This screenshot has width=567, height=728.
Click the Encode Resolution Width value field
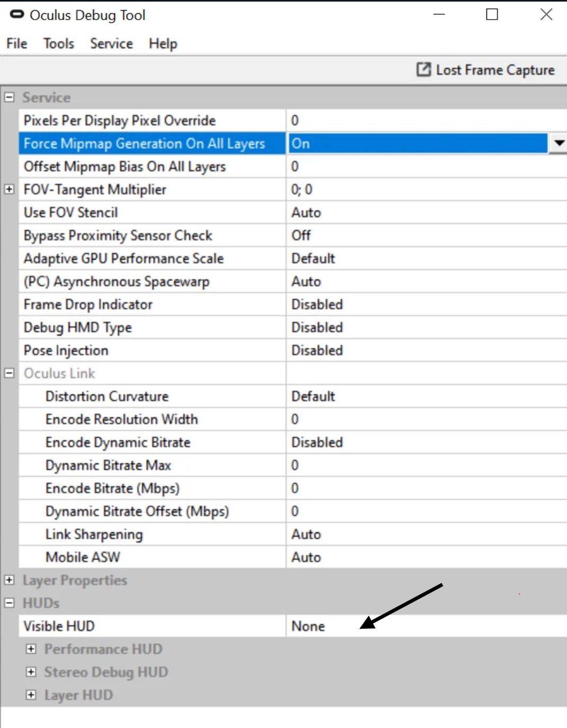[427, 420]
